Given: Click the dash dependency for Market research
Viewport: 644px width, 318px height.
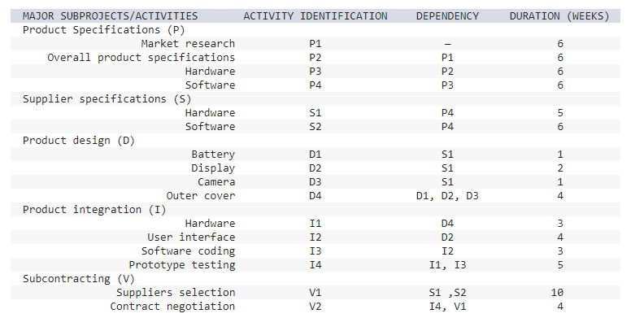Looking at the screenshot, I should click(x=447, y=44).
